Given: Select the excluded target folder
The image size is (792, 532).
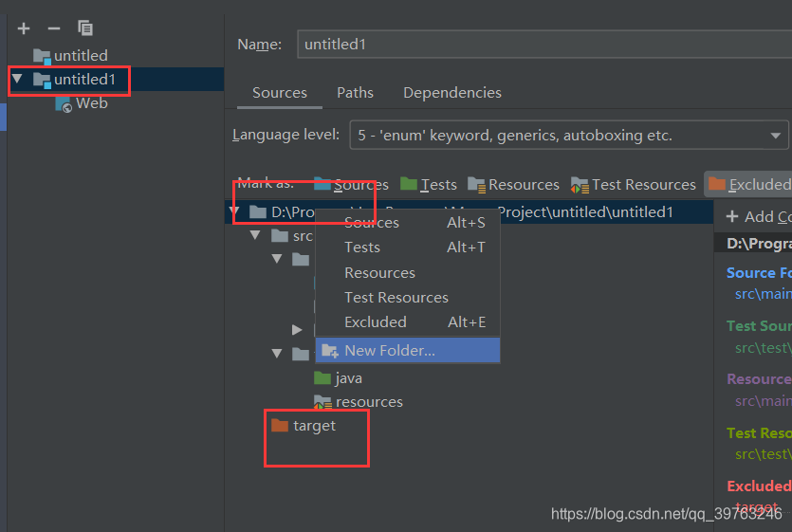Looking at the screenshot, I should [x=304, y=426].
